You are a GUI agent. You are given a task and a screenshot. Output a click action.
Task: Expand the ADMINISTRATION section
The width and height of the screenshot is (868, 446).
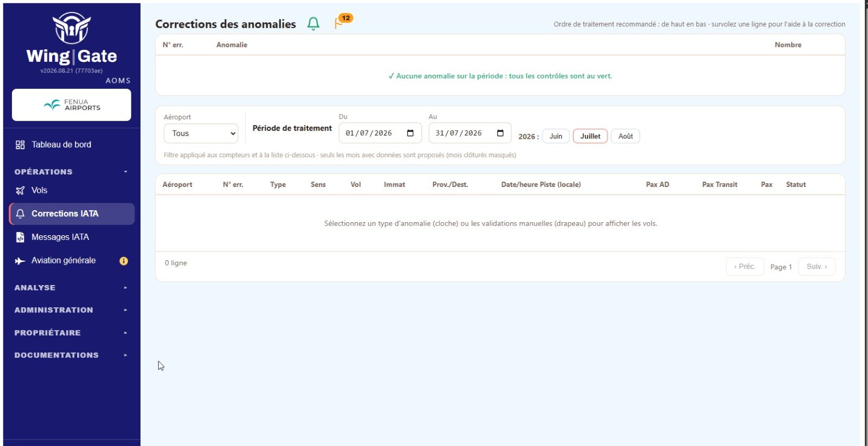72,310
